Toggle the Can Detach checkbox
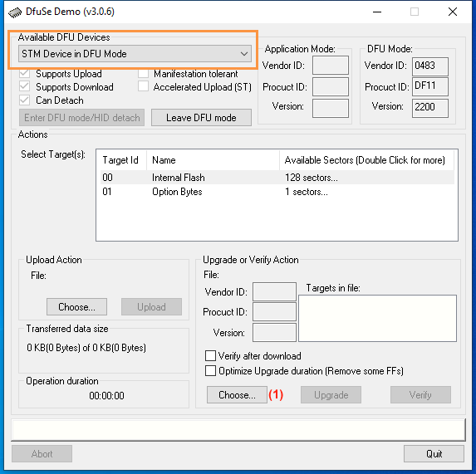Viewport: 476px width, 474px height. click(25, 100)
